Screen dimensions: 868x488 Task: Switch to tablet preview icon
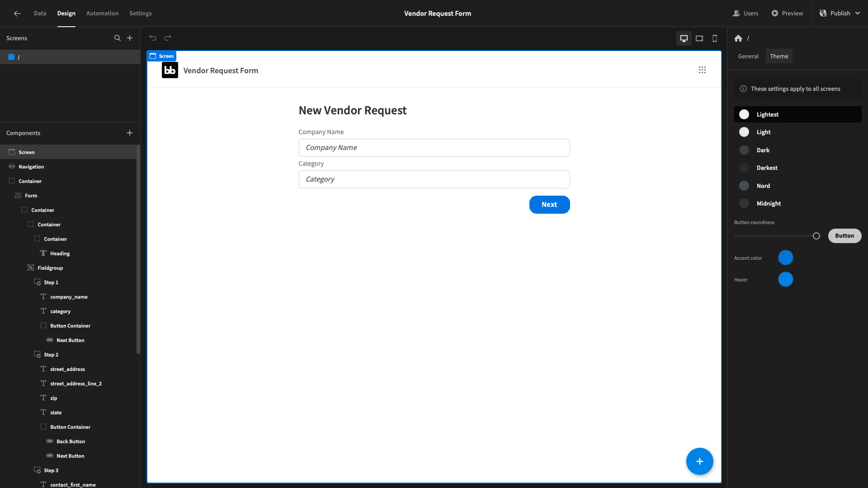coord(699,38)
